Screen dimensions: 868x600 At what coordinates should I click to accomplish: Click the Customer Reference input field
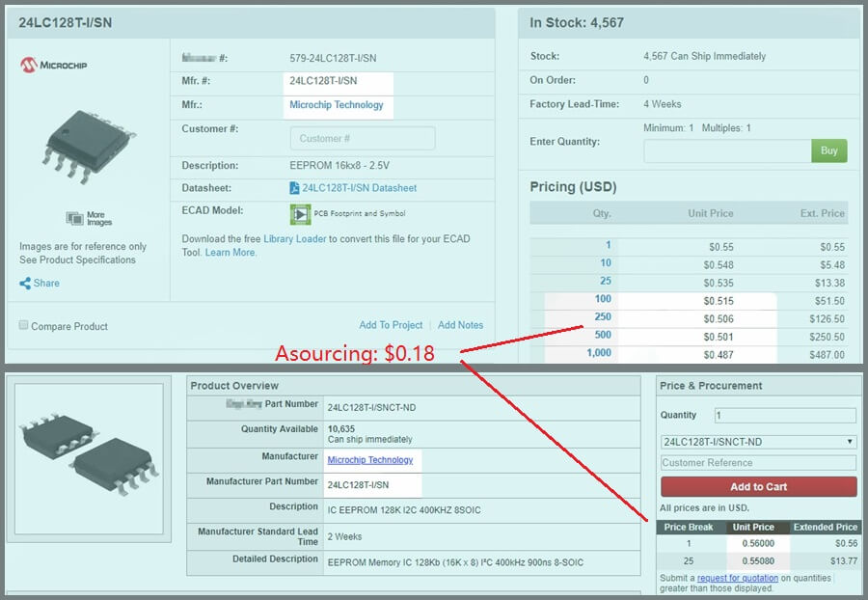pos(758,463)
